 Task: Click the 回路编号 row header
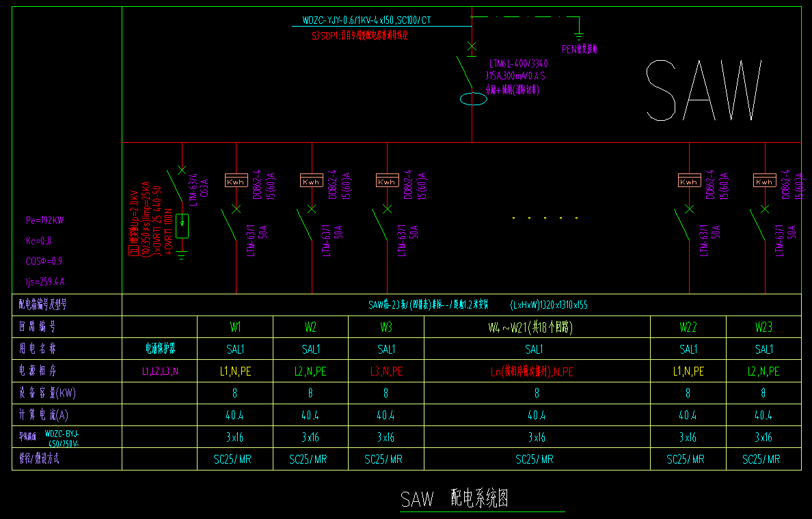[x=37, y=326]
